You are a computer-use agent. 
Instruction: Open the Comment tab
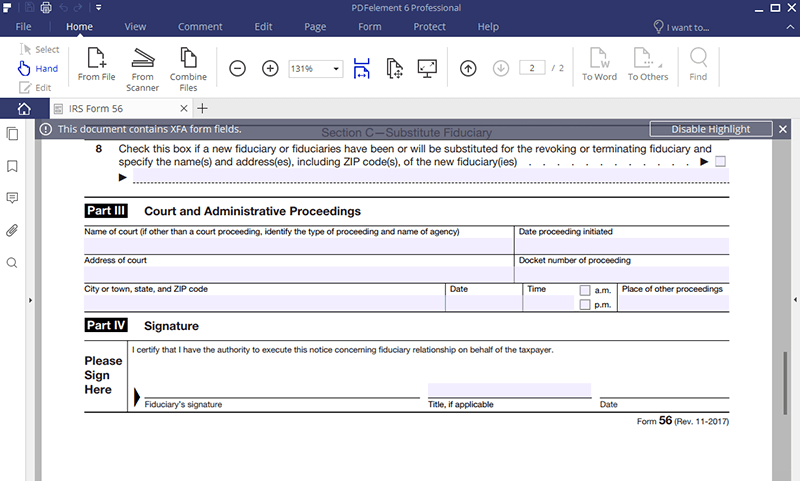pyautogui.click(x=200, y=27)
